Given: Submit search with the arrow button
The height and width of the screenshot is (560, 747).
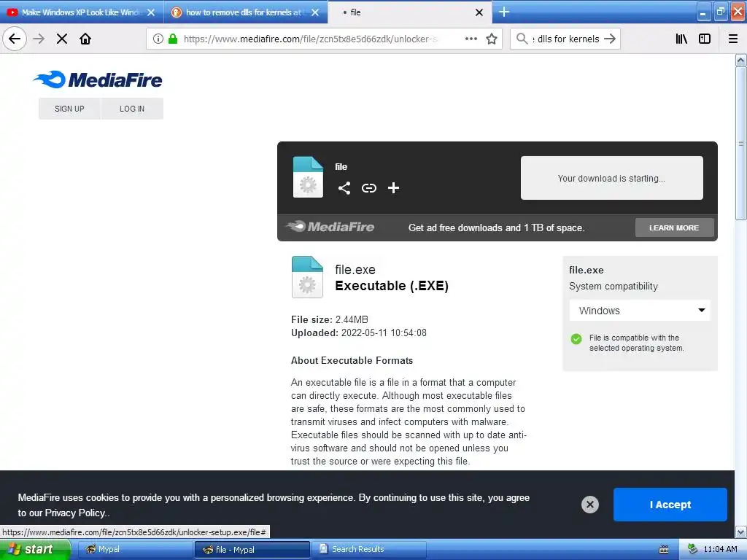Looking at the screenshot, I should point(610,39).
